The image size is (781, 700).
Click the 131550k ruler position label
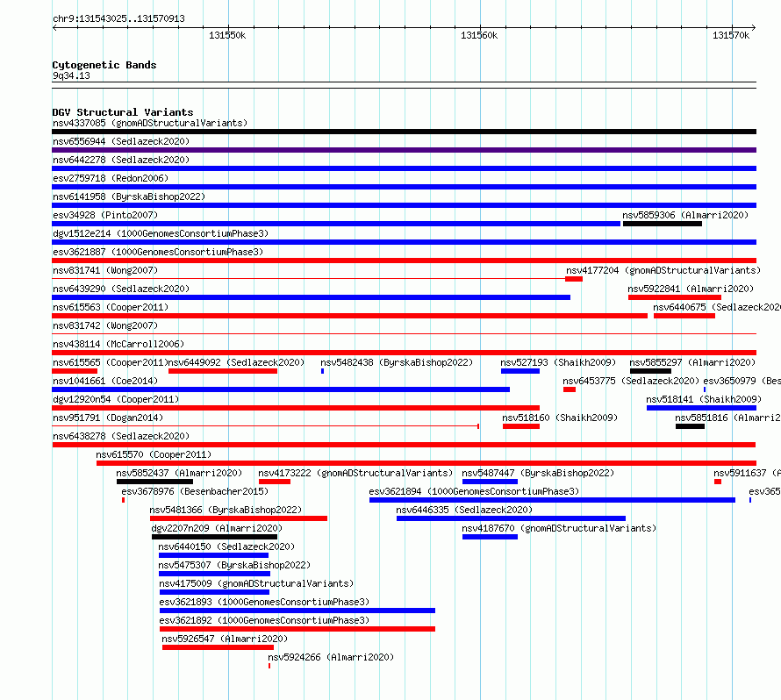[x=227, y=35]
